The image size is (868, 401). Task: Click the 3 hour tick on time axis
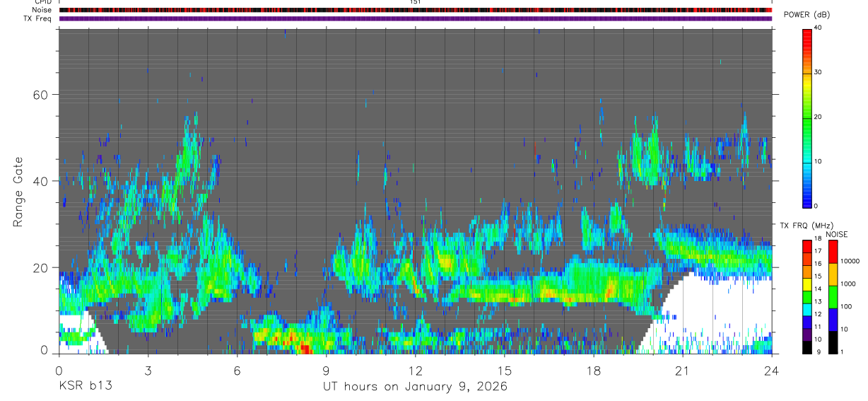pos(148,370)
